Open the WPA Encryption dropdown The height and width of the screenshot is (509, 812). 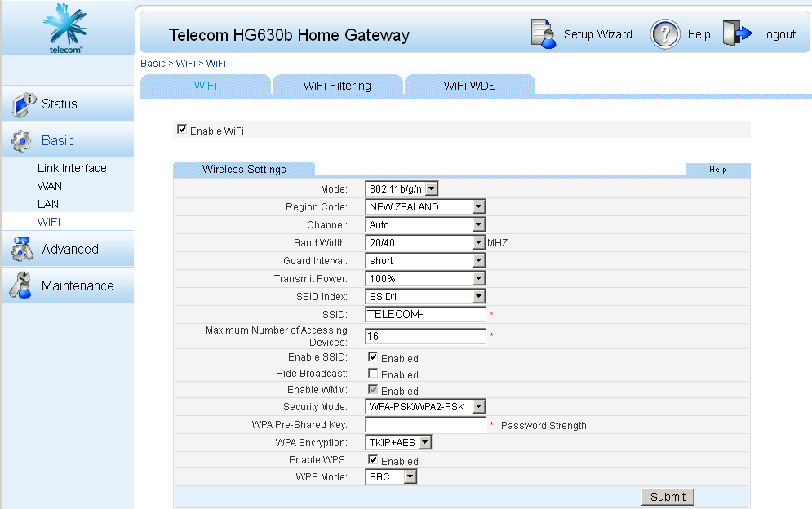point(398,442)
